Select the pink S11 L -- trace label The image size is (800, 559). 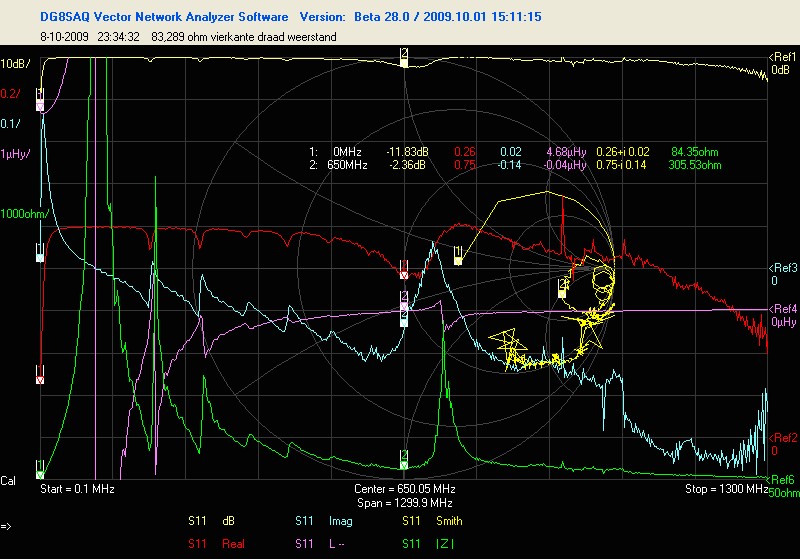(320, 544)
